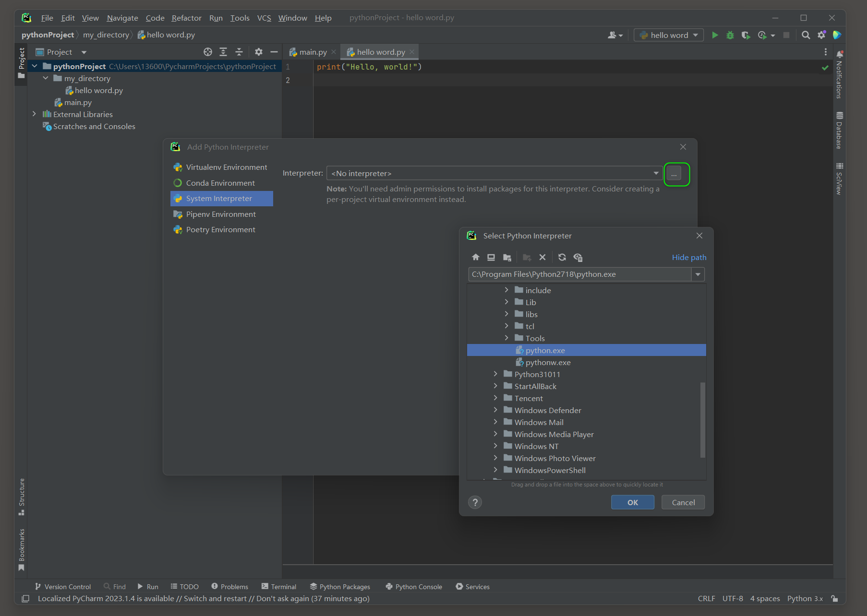Image resolution: width=867 pixels, height=616 pixels.
Task: Collapse the my_directory folder
Action: coord(46,78)
